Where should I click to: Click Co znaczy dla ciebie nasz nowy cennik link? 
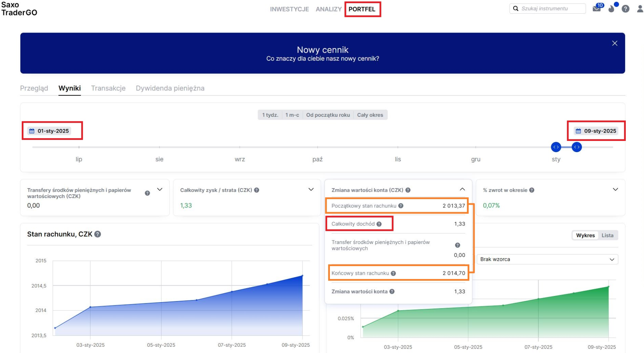(x=323, y=59)
